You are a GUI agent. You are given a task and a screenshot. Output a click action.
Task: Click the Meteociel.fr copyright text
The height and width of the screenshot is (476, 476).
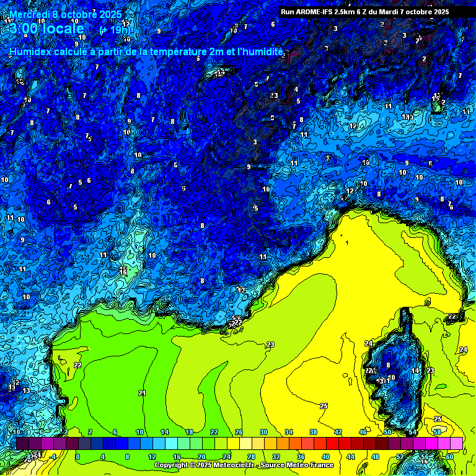point(203,465)
